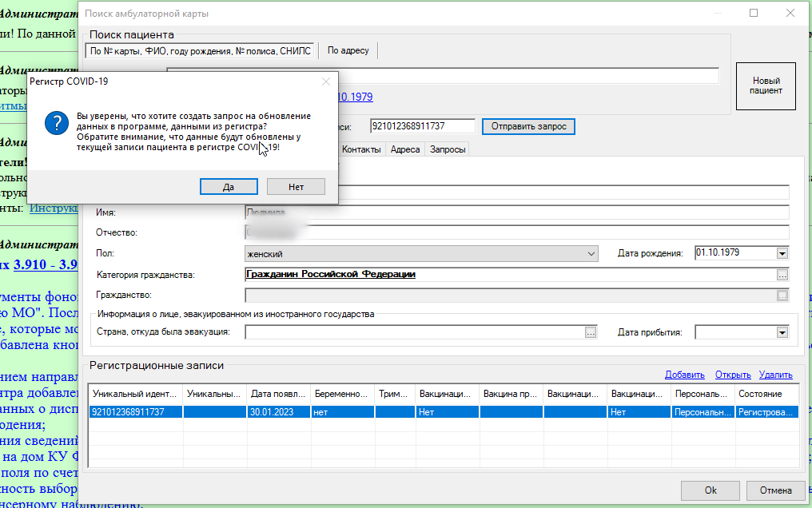The height and width of the screenshot is (508, 812).
Task: Open the Контакты tab
Action: click(361, 149)
